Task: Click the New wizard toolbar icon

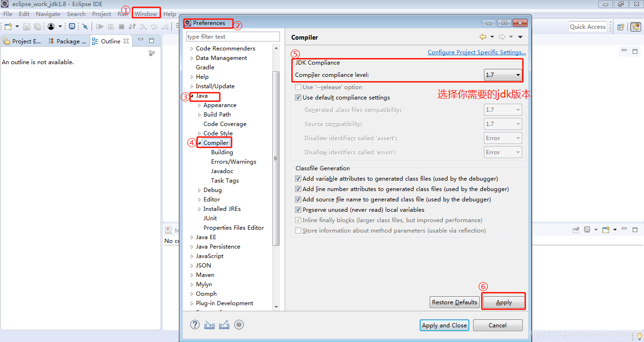Action: (8, 26)
